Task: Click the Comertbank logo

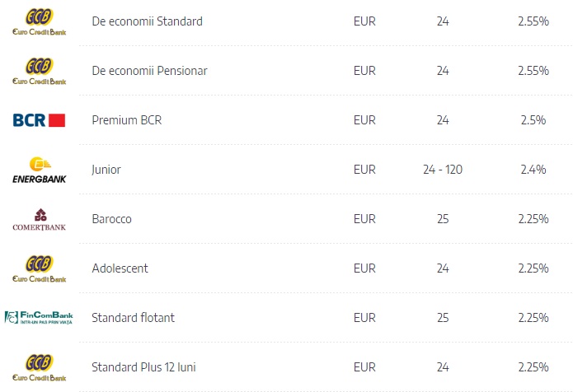Action: pyautogui.click(x=39, y=219)
